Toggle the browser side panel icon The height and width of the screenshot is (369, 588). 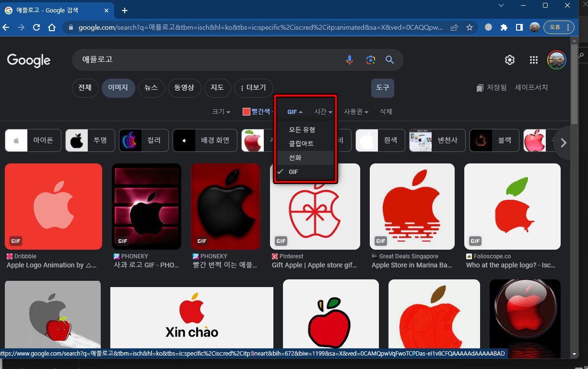click(x=519, y=27)
